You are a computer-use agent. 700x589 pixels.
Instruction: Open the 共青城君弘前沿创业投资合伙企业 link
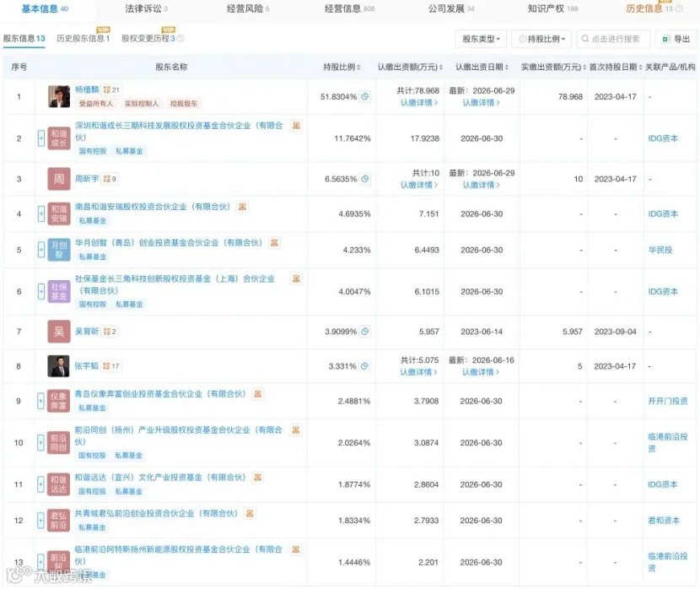tap(156, 514)
